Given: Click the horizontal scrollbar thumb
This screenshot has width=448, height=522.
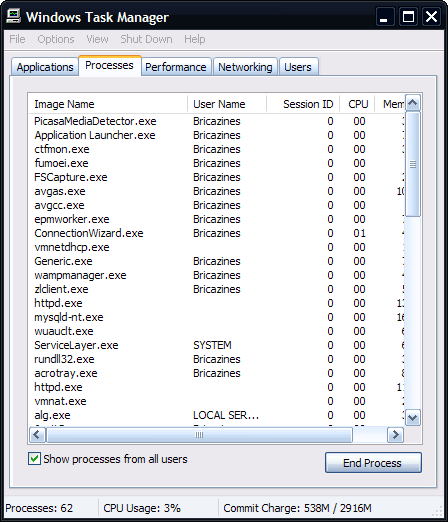Looking at the screenshot, I should pos(199,435).
